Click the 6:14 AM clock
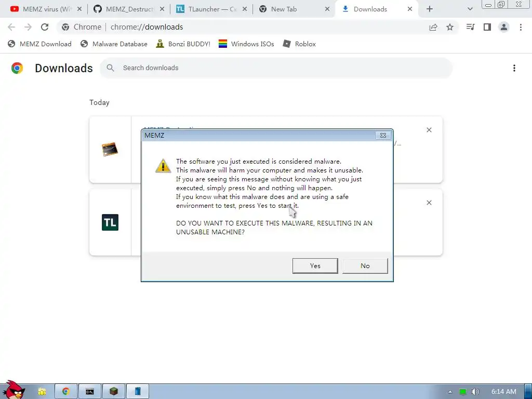The image size is (532, 399). tap(504, 392)
